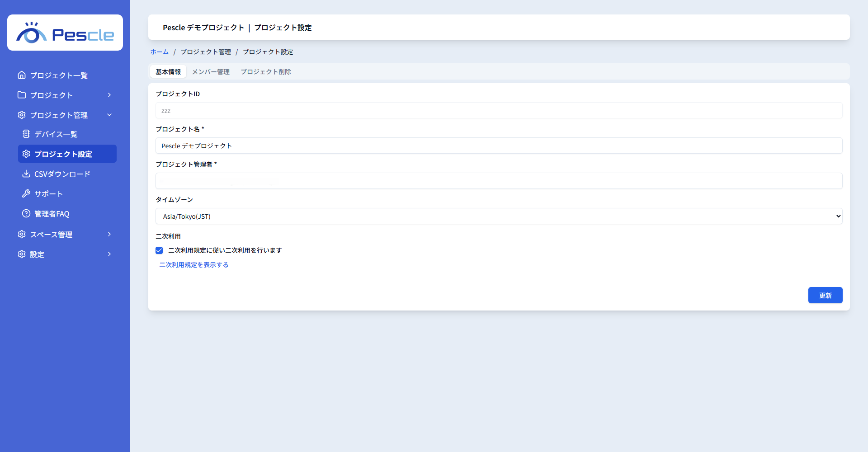The width and height of the screenshot is (868, 452).
Task: Collapse the プロジェクト管理 sidebar chevron
Action: [109, 115]
